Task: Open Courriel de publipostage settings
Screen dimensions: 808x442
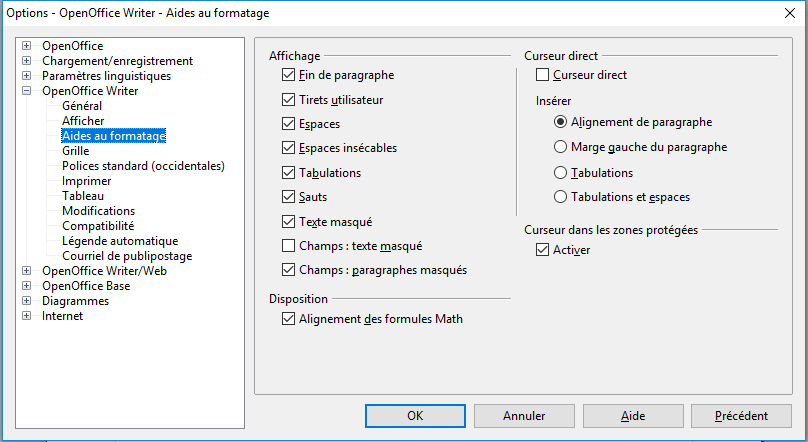Action: pos(127,256)
